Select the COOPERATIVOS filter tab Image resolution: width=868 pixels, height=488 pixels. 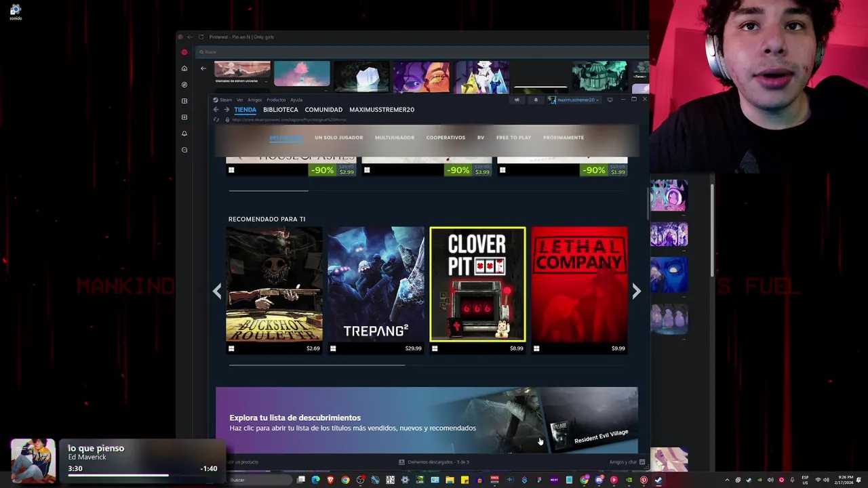pyautogui.click(x=446, y=138)
